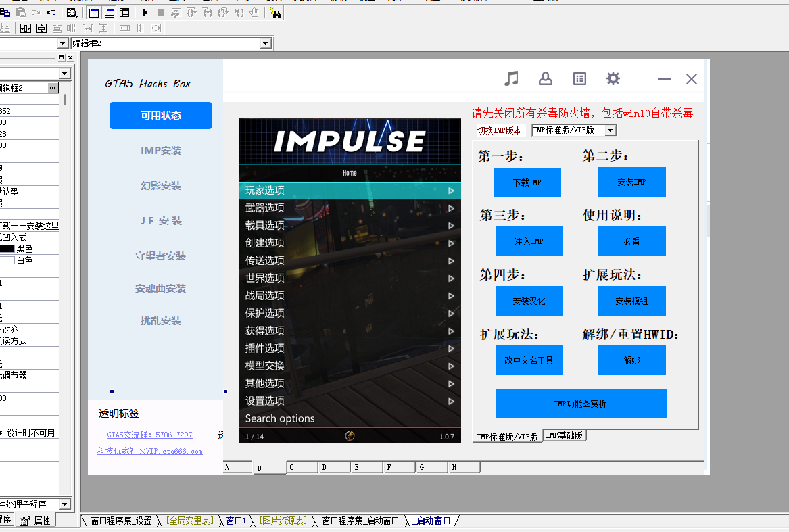Viewport: 789px width, 532px height.
Task: Click the black 黑色 color swatch
Action: tap(7, 249)
